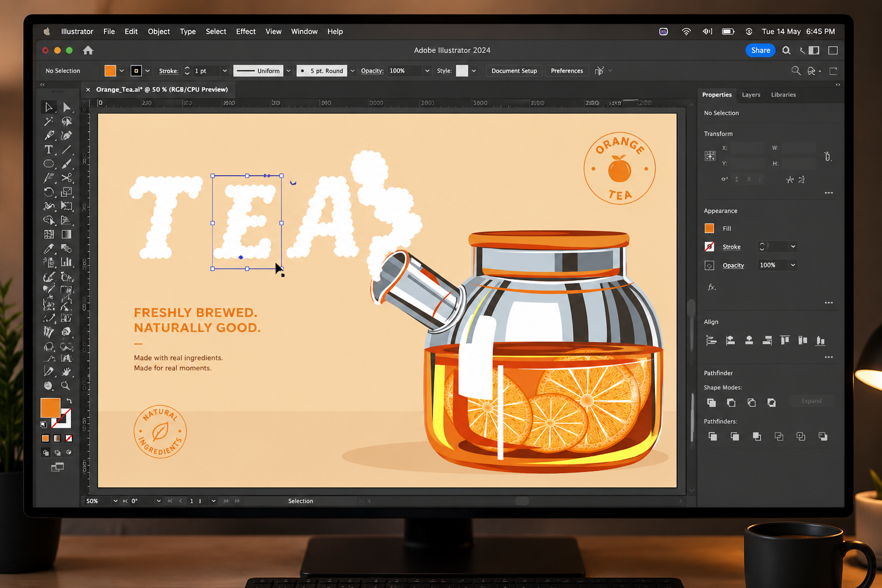The width and height of the screenshot is (882, 588).
Task: Click the Unite shape mode icon
Action: click(x=711, y=403)
